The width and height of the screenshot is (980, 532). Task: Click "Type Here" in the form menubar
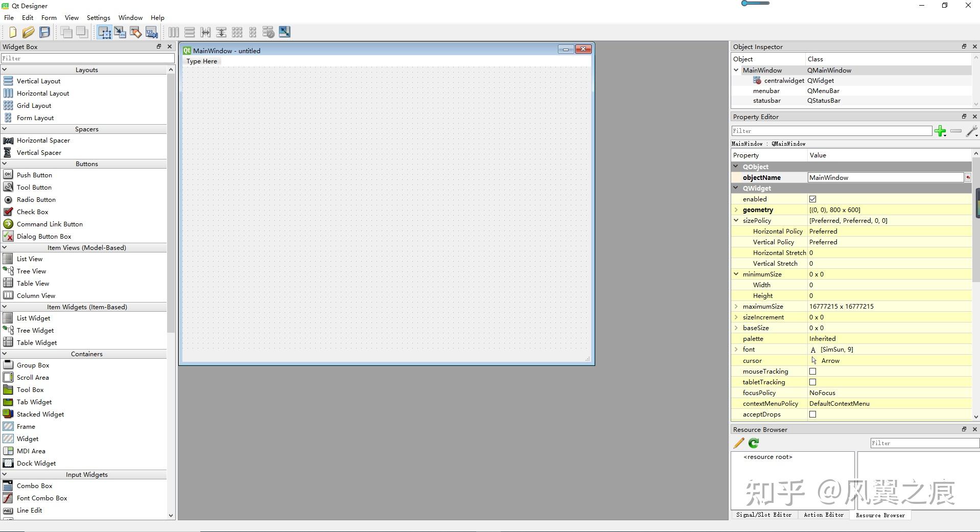tap(202, 61)
